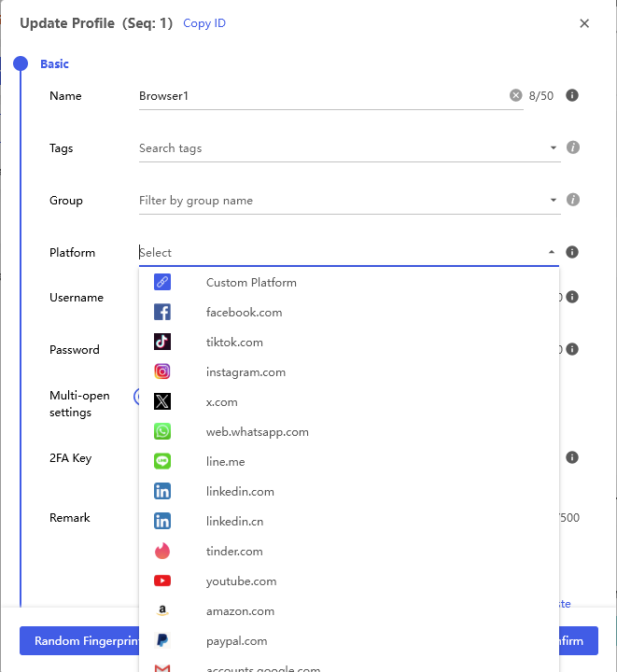Clear the Name field with the X icon
The width and height of the screenshot is (617, 672).
coord(516,95)
